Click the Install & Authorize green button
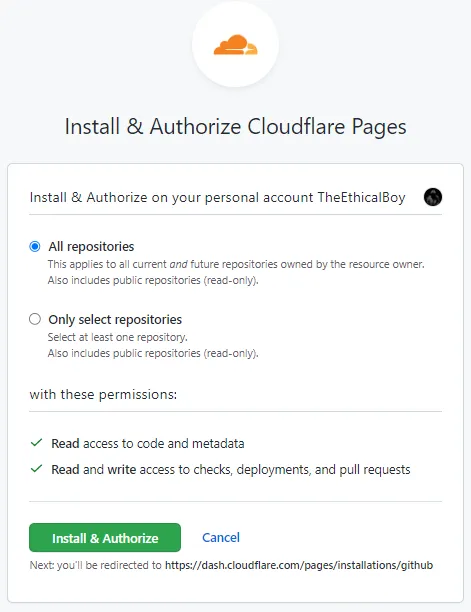The image size is (471, 612). 105,537
